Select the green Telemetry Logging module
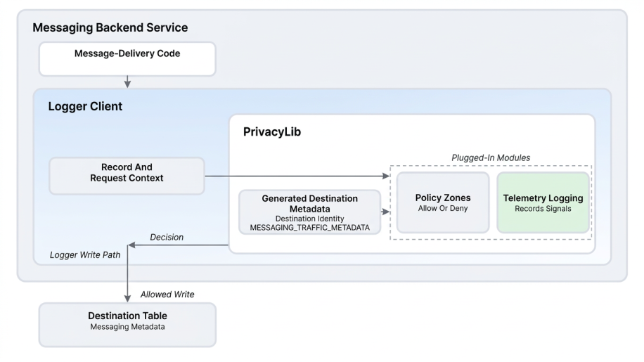644x362 pixels. [543, 202]
